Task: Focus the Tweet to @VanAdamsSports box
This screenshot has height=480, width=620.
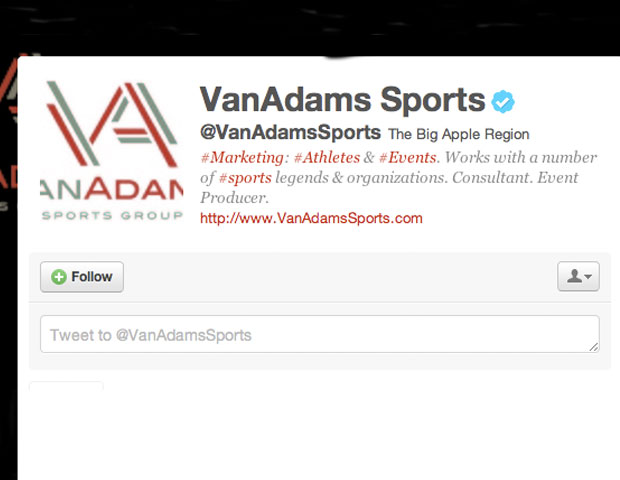Action: click(x=320, y=334)
